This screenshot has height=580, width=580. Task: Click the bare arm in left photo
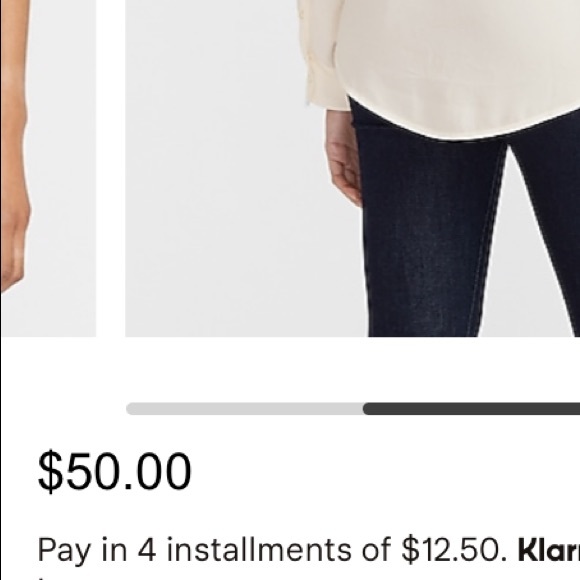coord(14,148)
